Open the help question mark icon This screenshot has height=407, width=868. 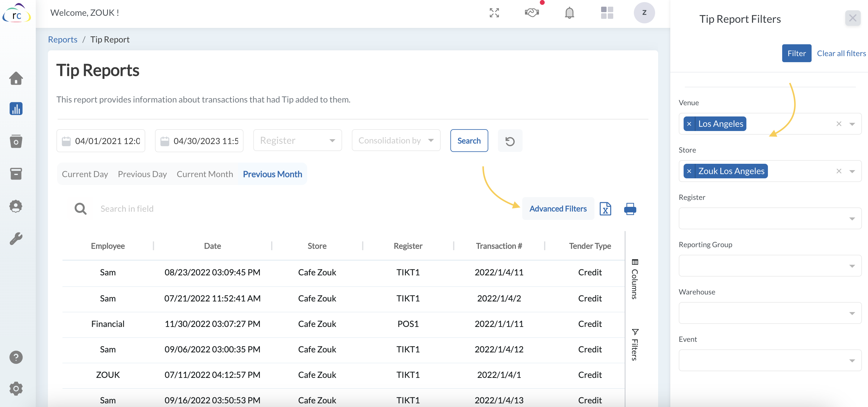(16, 357)
